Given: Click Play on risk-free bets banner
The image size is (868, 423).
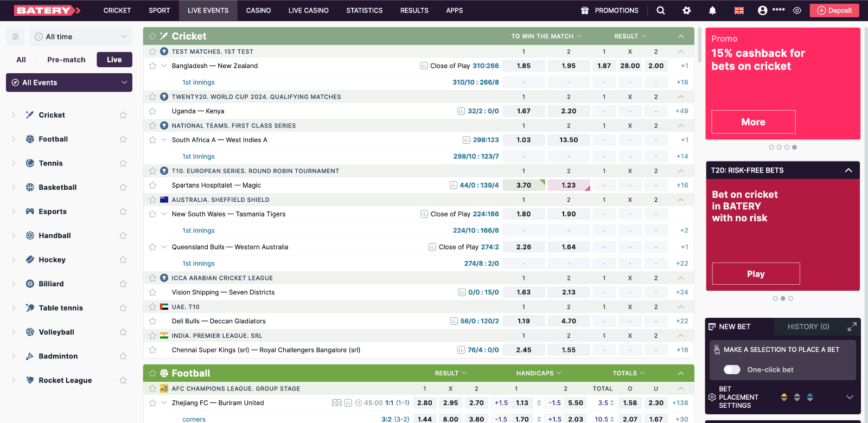Looking at the screenshot, I should (756, 274).
